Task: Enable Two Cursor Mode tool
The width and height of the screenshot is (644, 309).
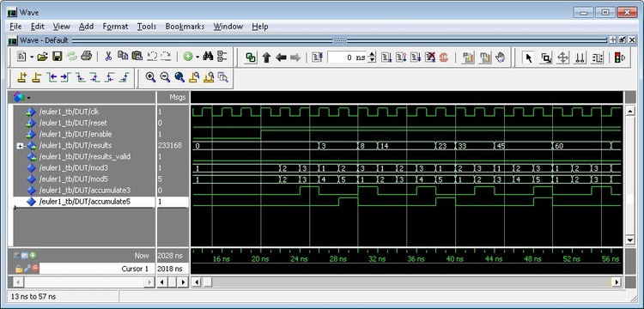Action: click(580, 58)
